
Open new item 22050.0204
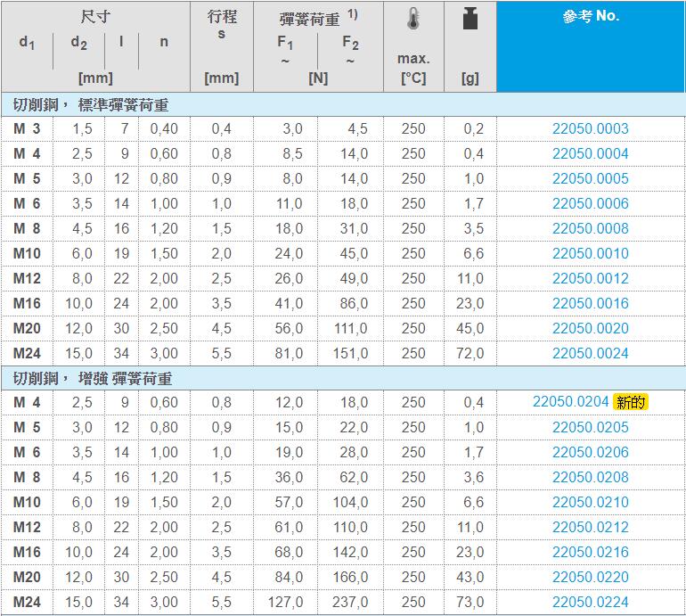coord(570,402)
